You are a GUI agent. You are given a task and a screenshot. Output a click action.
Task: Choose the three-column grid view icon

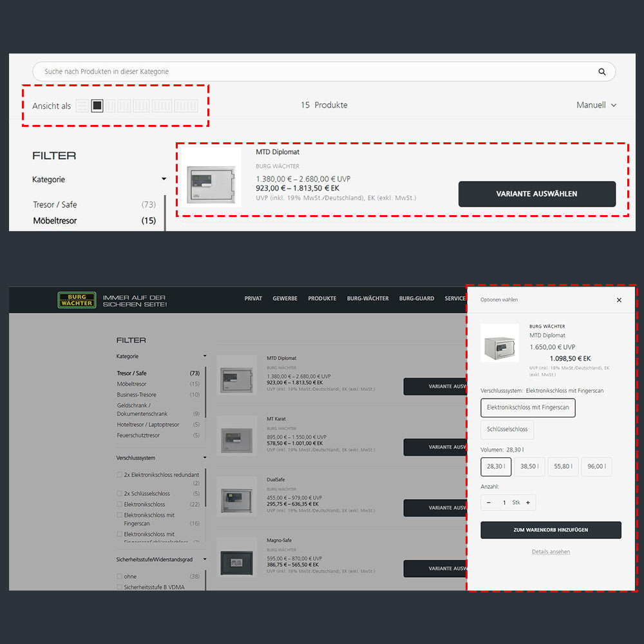(124, 106)
